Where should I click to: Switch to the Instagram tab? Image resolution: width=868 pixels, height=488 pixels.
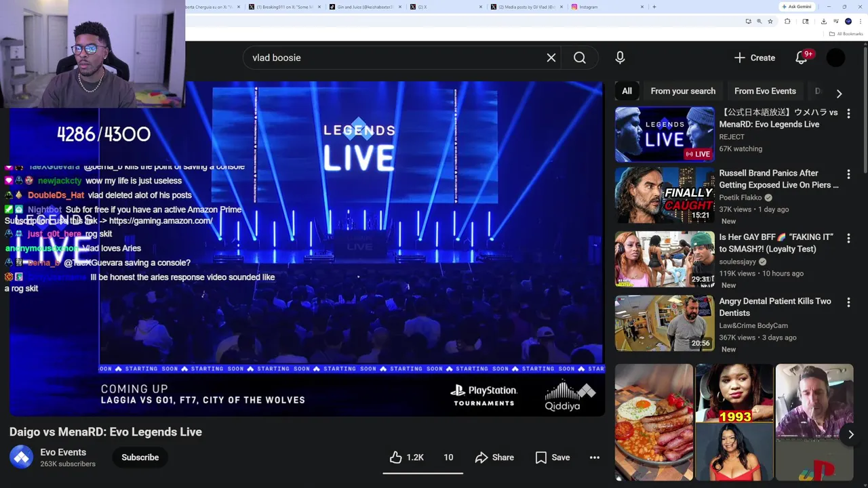604,7
